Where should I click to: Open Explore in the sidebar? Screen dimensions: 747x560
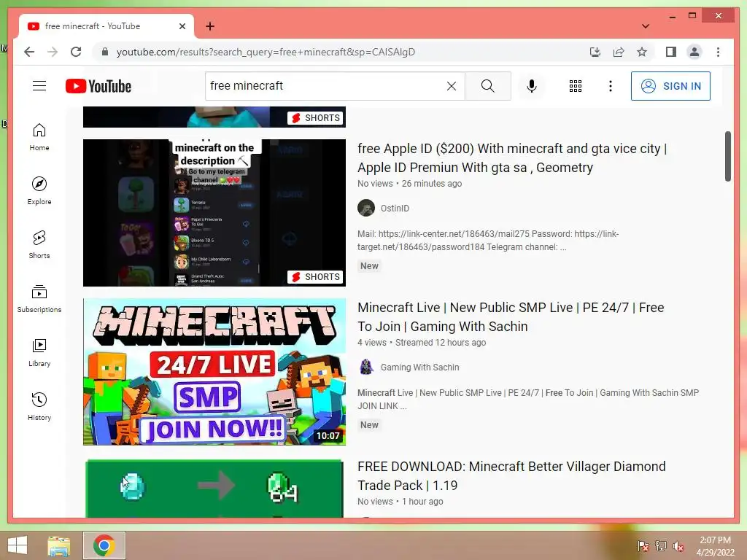[39, 191]
